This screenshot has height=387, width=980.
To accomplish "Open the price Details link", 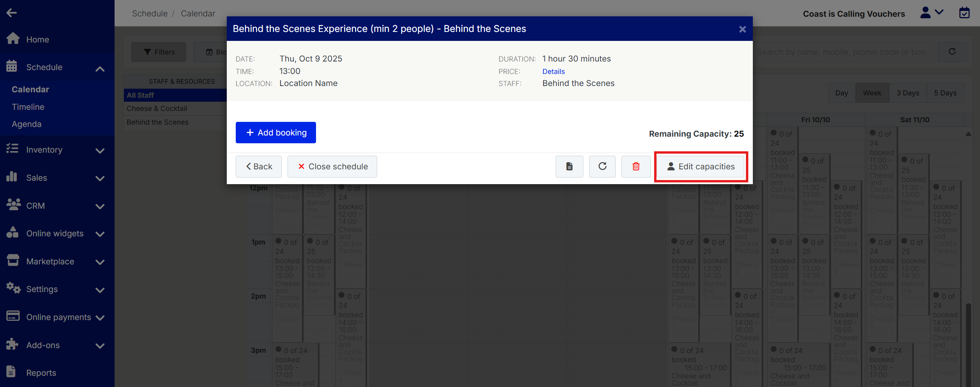I will (x=553, y=72).
